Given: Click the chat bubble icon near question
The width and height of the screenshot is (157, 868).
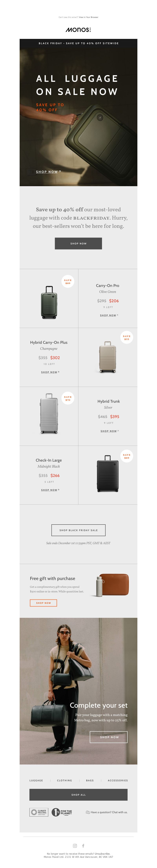Looking at the screenshot, I should [x=88, y=812].
